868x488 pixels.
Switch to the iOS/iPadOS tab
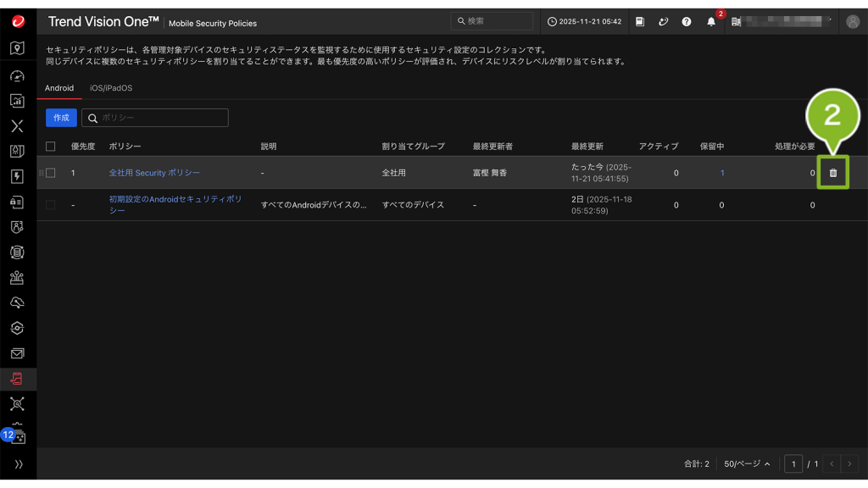(x=111, y=88)
